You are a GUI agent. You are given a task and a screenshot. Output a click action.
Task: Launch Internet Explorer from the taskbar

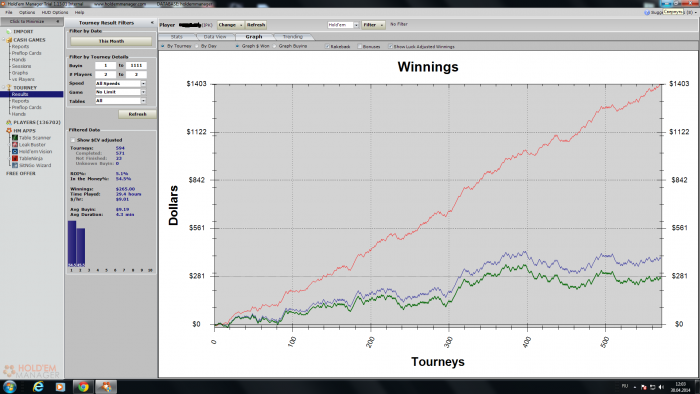coord(38,386)
